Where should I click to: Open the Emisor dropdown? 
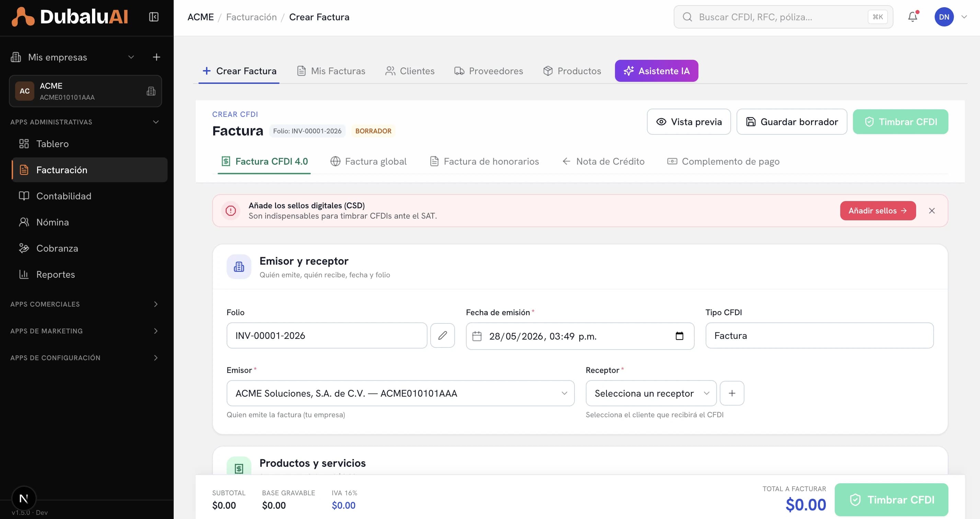click(400, 393)
